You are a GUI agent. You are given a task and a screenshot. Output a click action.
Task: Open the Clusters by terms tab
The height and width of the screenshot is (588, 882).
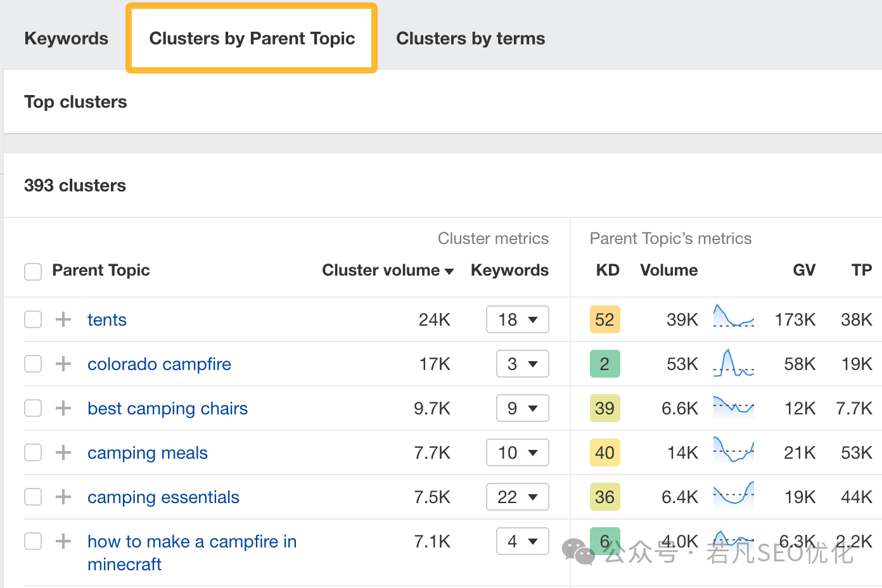coord(470,38)
